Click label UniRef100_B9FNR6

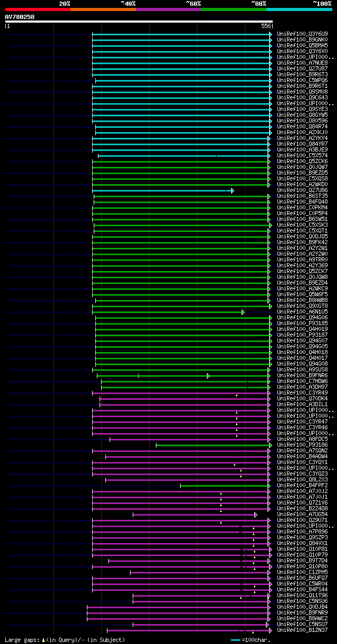click(x=303, y=375)
